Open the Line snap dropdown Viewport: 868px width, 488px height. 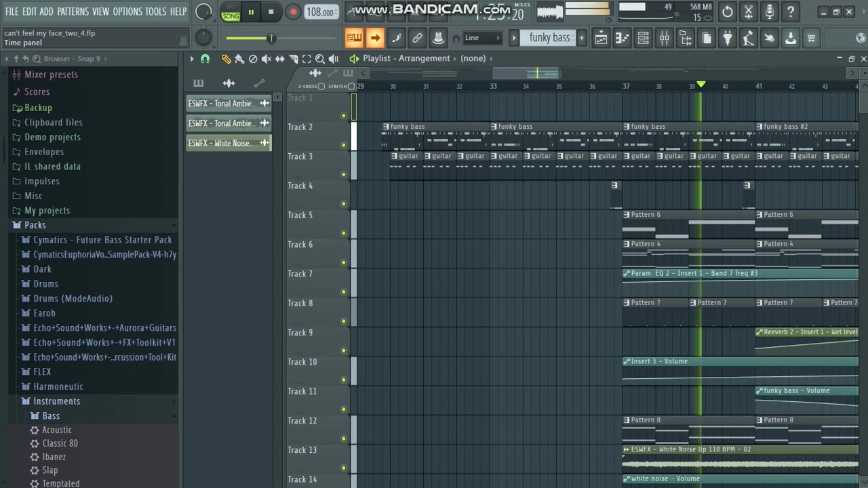(x=483, y=38)
